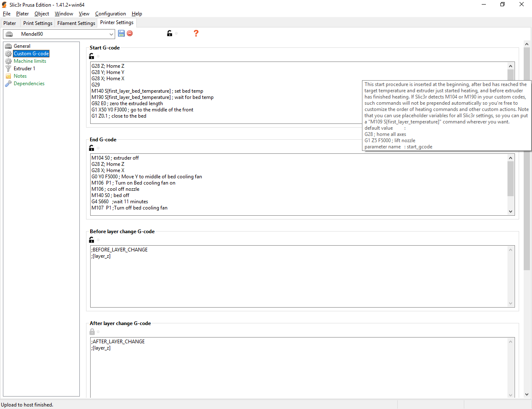Click the Notes yellow note icon
Image resolution: width=532 pixels, height=409 pixels.
(x=8, y=76)
